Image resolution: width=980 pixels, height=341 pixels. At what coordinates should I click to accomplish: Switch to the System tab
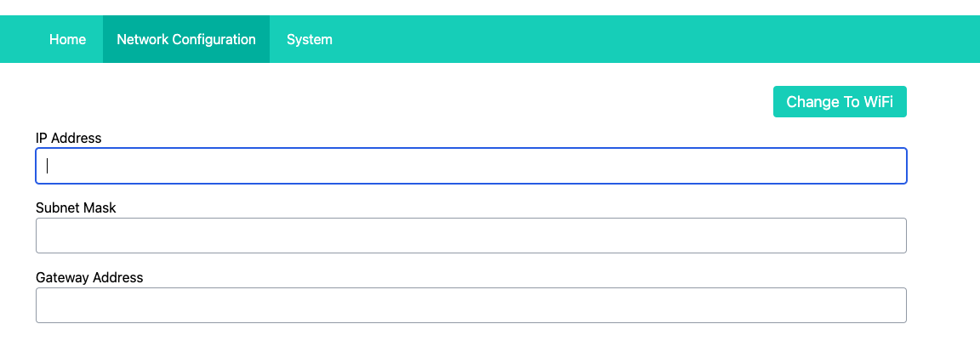coord(309,39)
